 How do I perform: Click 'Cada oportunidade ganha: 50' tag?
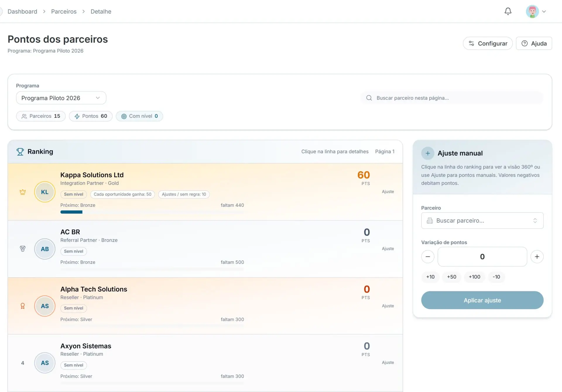(x=122, y=194)
